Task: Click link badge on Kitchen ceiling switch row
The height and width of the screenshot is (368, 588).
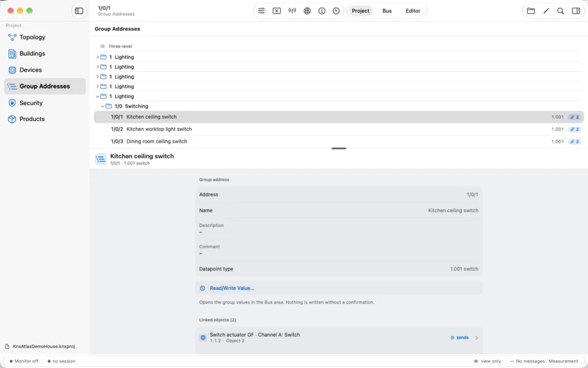Action: [x=574, y=117]
